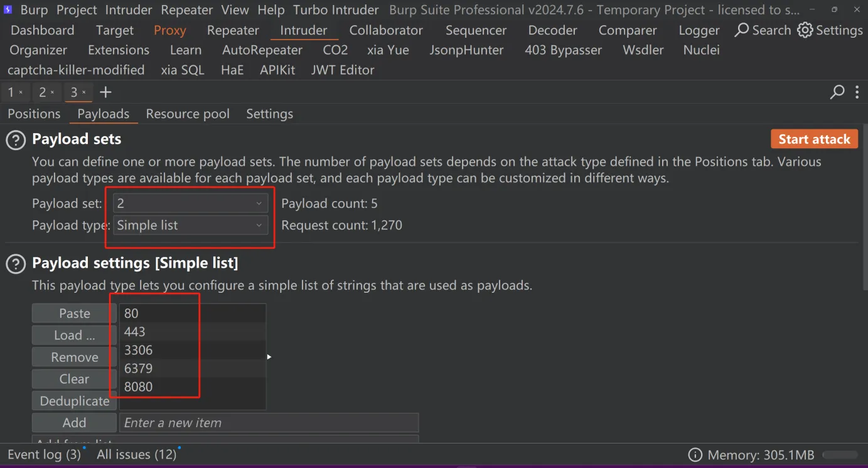Open the xia Yue tab
This screenshot has height=468, width=868.
[x=388, y=50]
